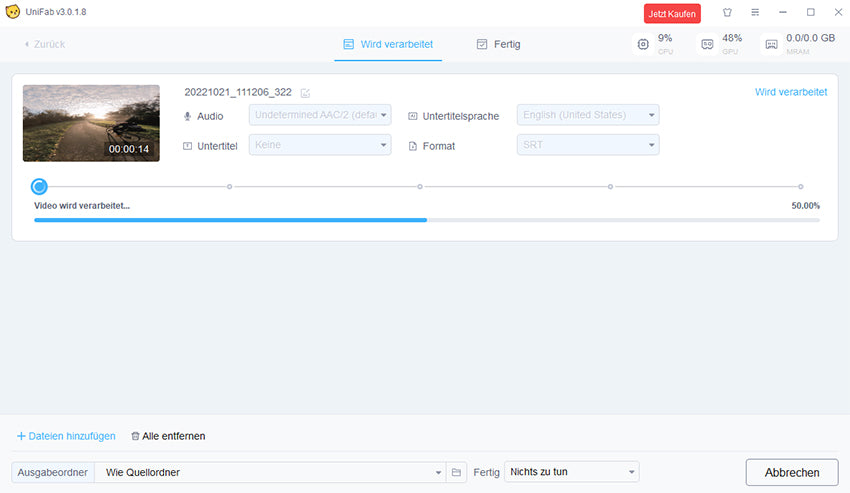850x493 pixels.
Task: Open the skin theme shirt icon
Action: tap(727, 13)
